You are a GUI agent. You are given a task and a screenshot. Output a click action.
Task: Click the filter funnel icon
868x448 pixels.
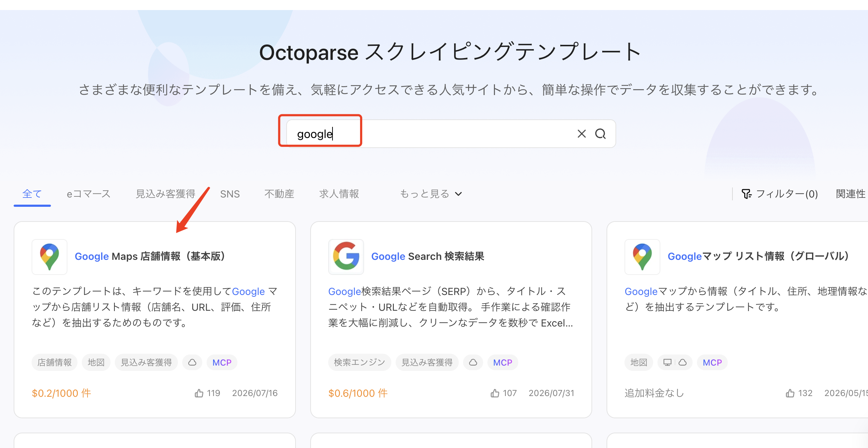coord(747,194)
